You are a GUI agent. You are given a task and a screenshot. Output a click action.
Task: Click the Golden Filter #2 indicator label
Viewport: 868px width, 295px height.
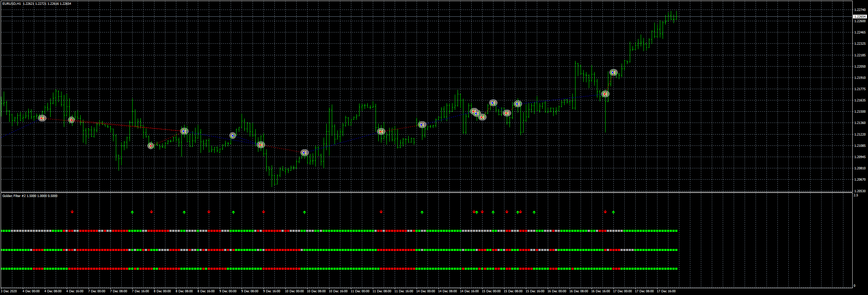(x=30, y=196)
